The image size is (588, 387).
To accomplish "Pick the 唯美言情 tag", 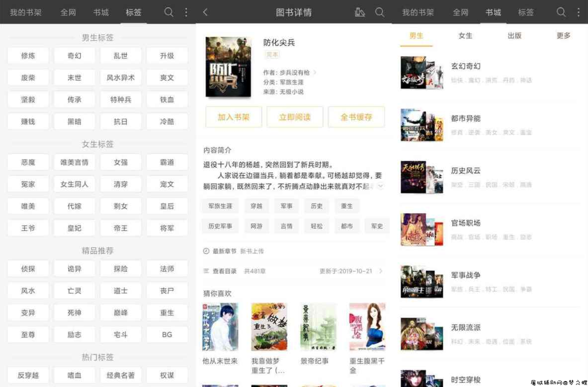I will [74, 162].
